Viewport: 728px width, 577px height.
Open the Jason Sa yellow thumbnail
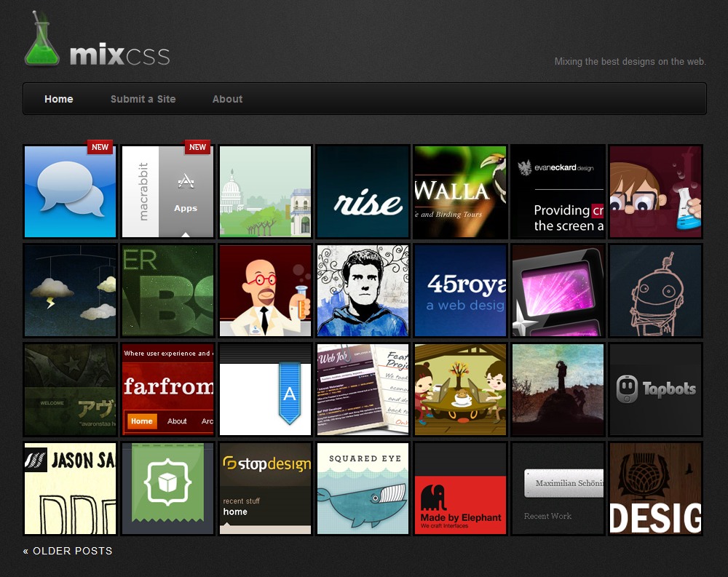click(70, 488)
